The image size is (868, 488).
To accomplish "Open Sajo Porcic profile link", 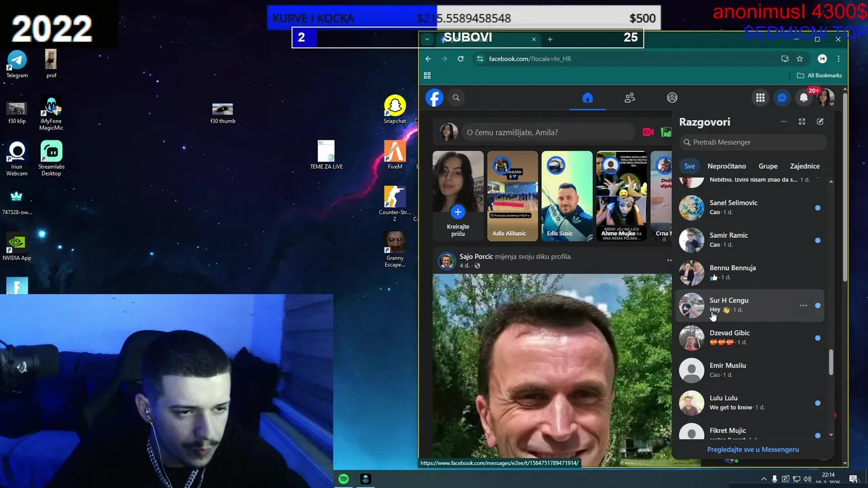I will [x=476, y=257].
